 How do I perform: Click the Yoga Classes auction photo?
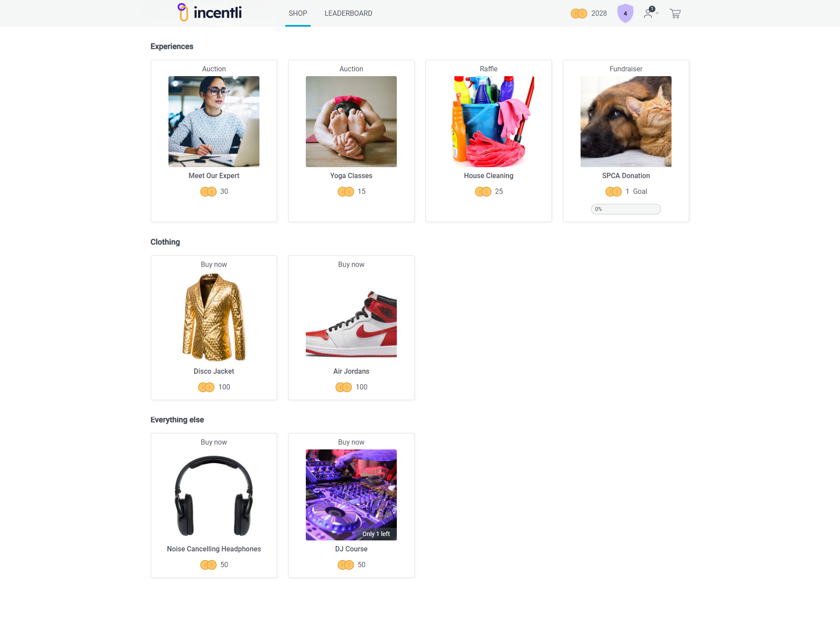tap(351, 122)
